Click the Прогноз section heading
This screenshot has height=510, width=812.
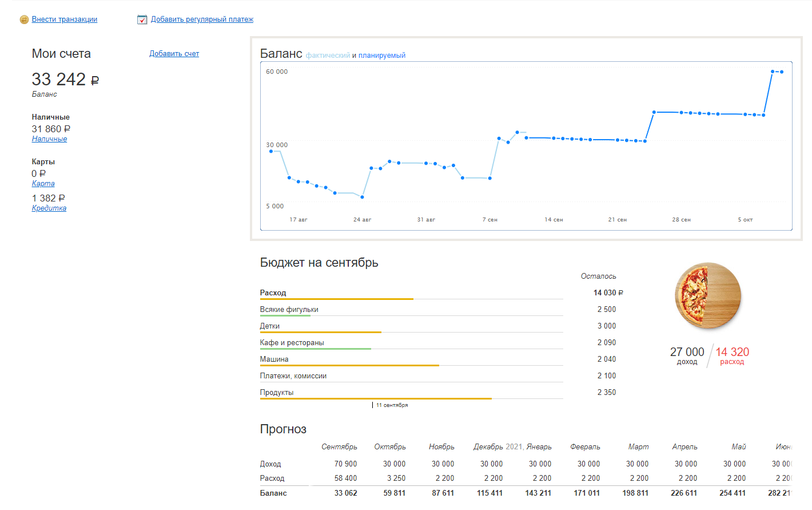coord(283,429)
